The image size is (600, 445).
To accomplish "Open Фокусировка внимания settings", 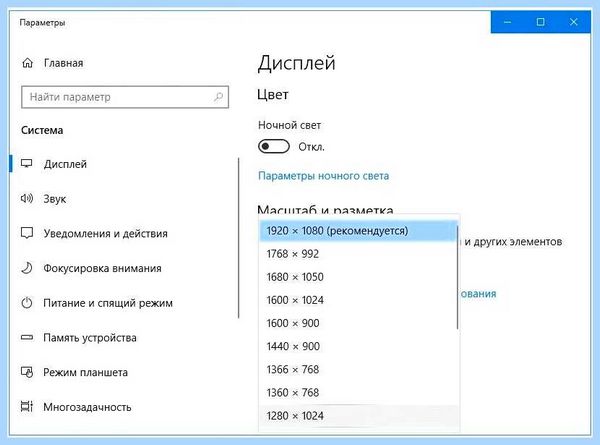I will 102,268.
